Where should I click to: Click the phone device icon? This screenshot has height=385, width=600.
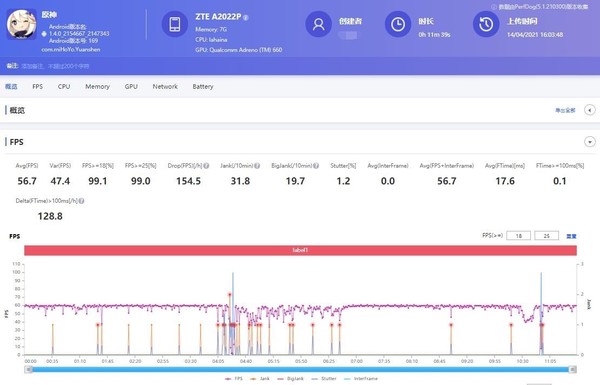[x=174, y=24]
